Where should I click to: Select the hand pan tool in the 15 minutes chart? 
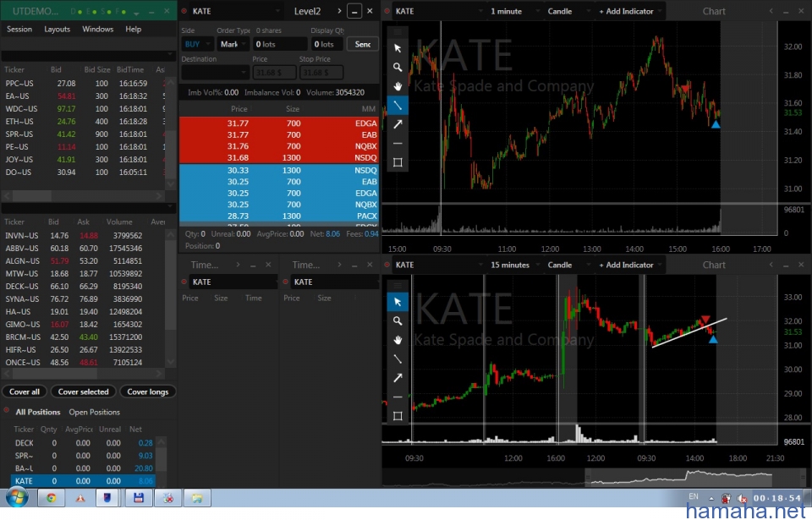(x=398, y=340)
